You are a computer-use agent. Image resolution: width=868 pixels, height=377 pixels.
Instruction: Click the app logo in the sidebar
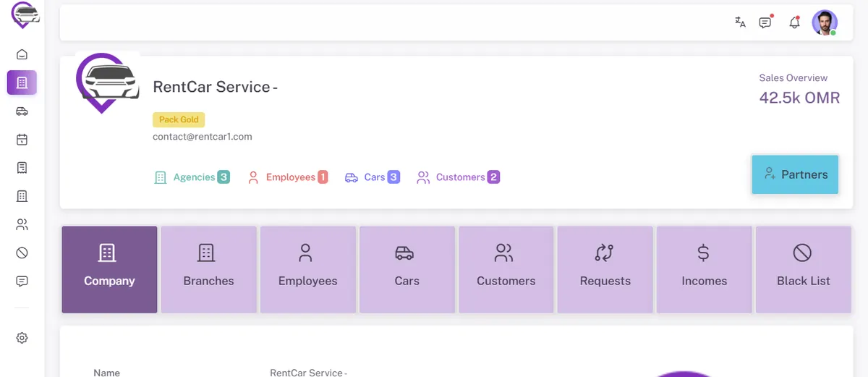(x=25, y=15)
